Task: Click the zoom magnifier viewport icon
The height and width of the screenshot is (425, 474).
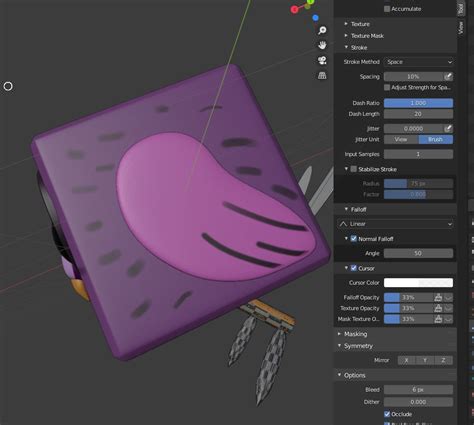Action: [x=322, y=31]
